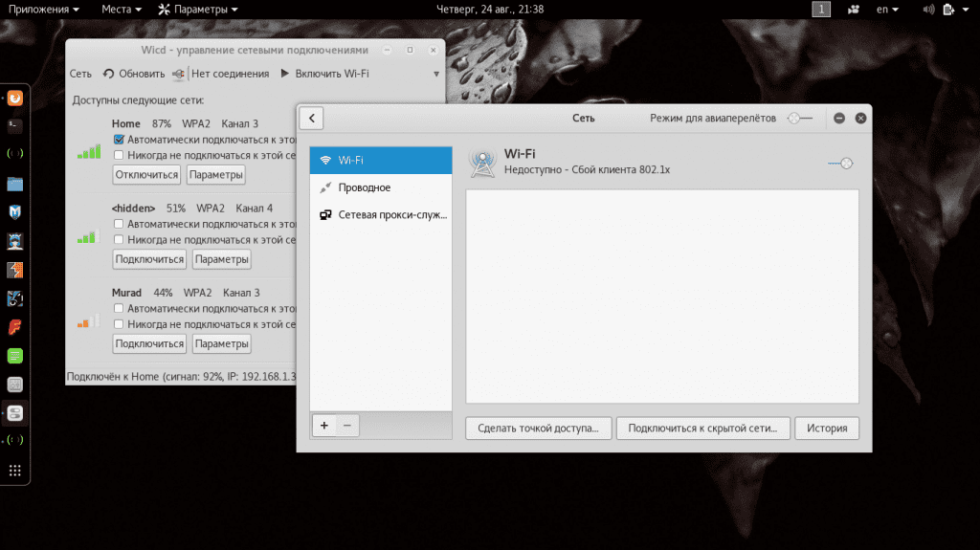Expand the Места dropdown menu

[122, 10]
